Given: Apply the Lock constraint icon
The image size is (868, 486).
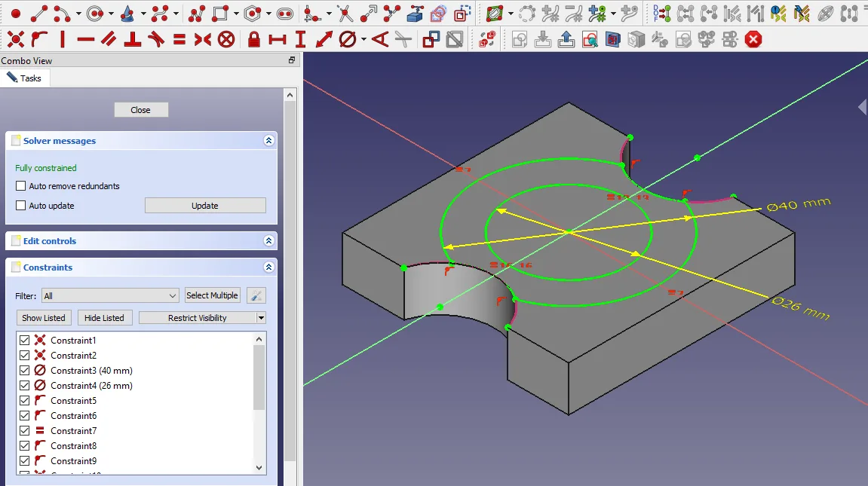Looking at the screenshot, I should click(254, 40).
